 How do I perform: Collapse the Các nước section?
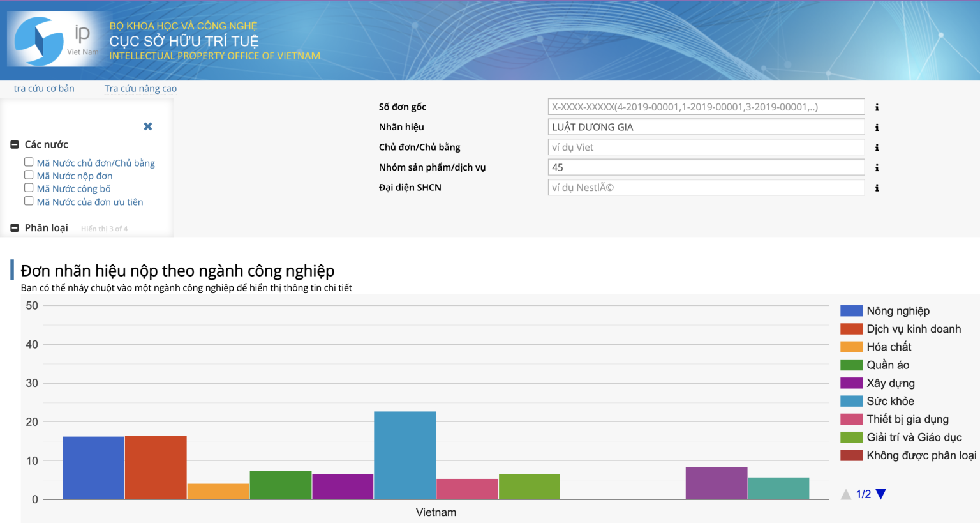(x=15, y=145)
